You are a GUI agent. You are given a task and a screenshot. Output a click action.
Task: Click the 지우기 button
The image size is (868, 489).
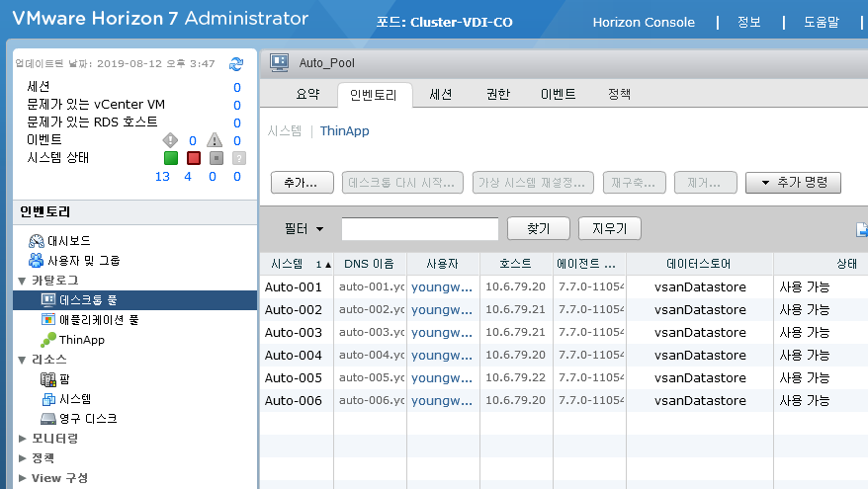pyautogui.click(x=610, y=228)
